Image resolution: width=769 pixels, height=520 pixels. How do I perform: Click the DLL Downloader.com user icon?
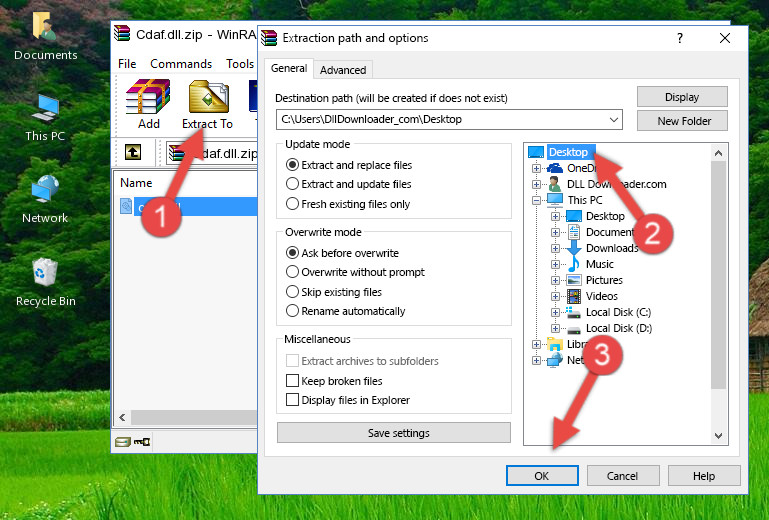click(555, 184)
